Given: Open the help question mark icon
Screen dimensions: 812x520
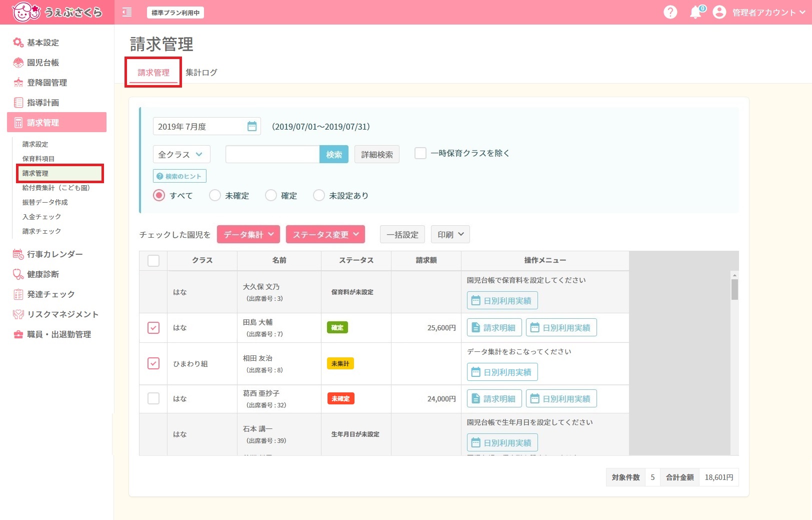Looking at the screenshot, I should pyautogui.click(x=670, y=12).
